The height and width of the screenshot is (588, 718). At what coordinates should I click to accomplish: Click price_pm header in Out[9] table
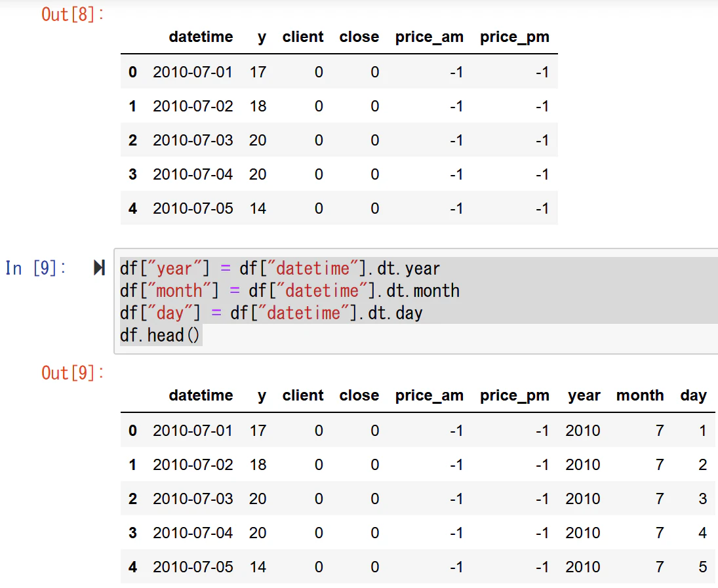pos(514,396)
